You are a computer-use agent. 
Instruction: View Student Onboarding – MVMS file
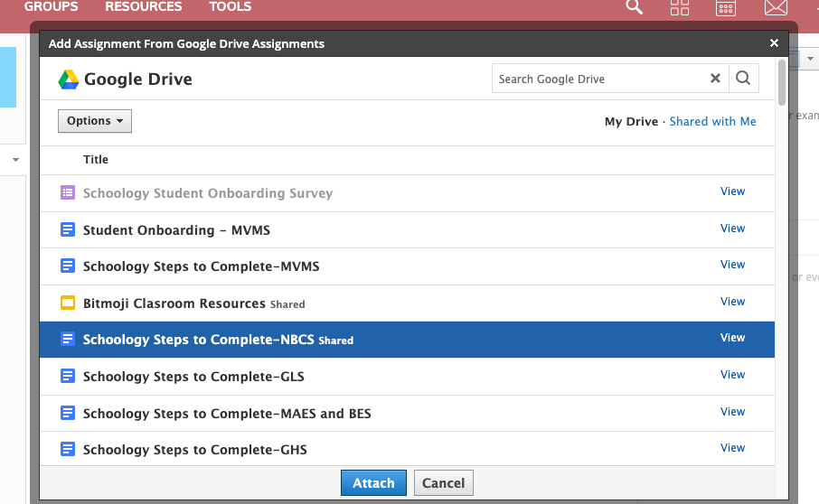[x=732, y=229]
